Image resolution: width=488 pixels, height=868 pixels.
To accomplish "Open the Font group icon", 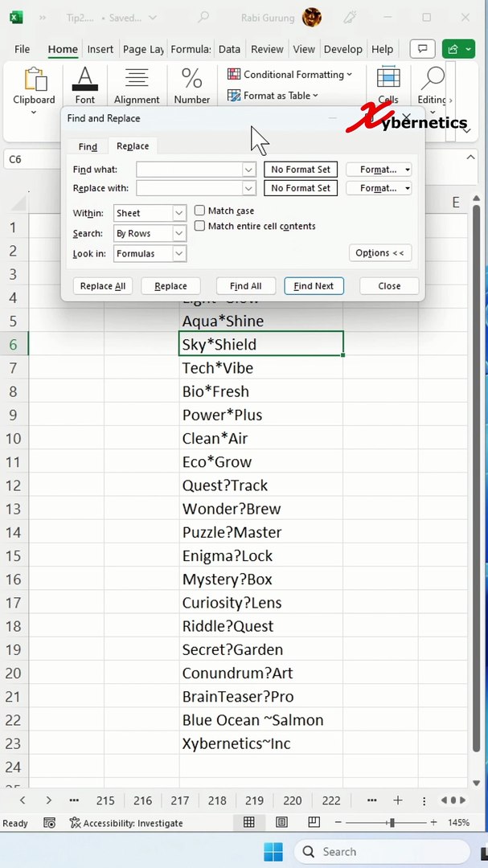I will (x=84, y=86).
